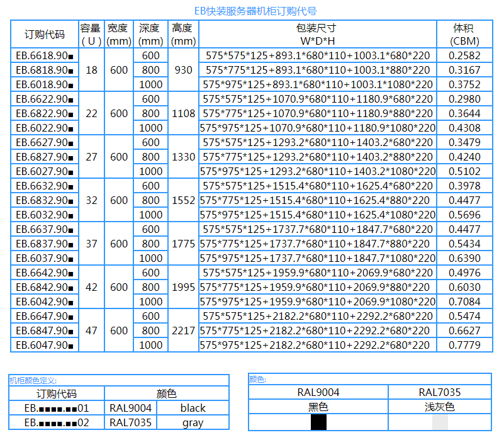The height and width of the screenshot is (435, 504).
Task: Select the height cell showing 1552
Action: [x=183, y=200]
